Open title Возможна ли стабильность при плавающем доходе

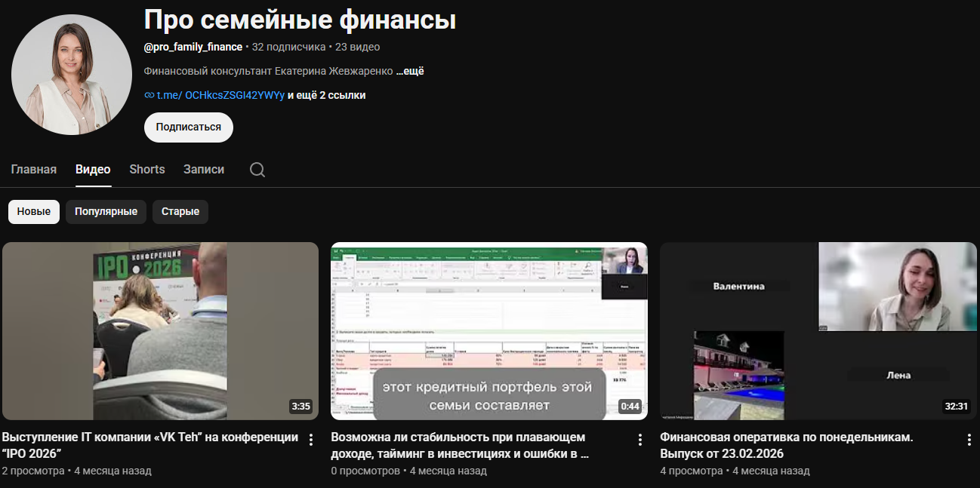461,445
